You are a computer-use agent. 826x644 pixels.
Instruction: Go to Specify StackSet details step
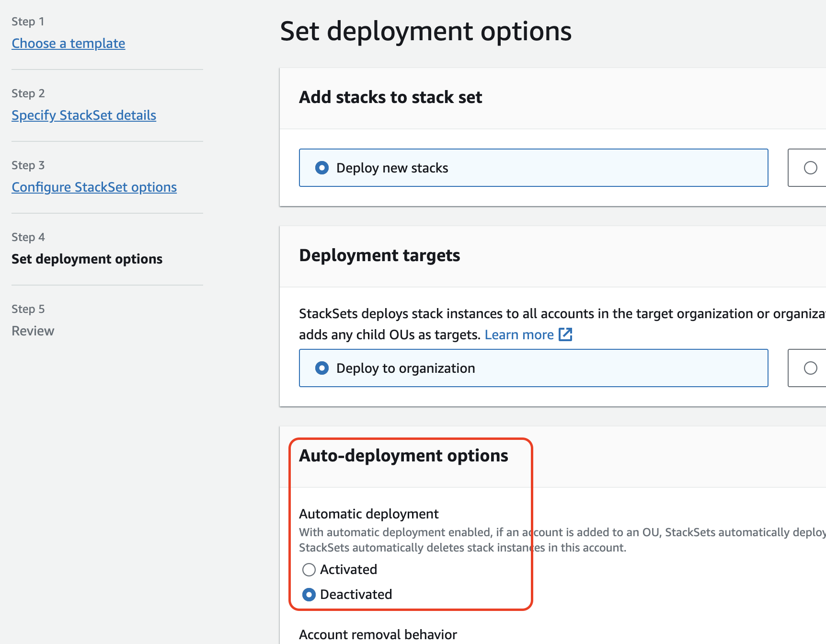(84, 115)
